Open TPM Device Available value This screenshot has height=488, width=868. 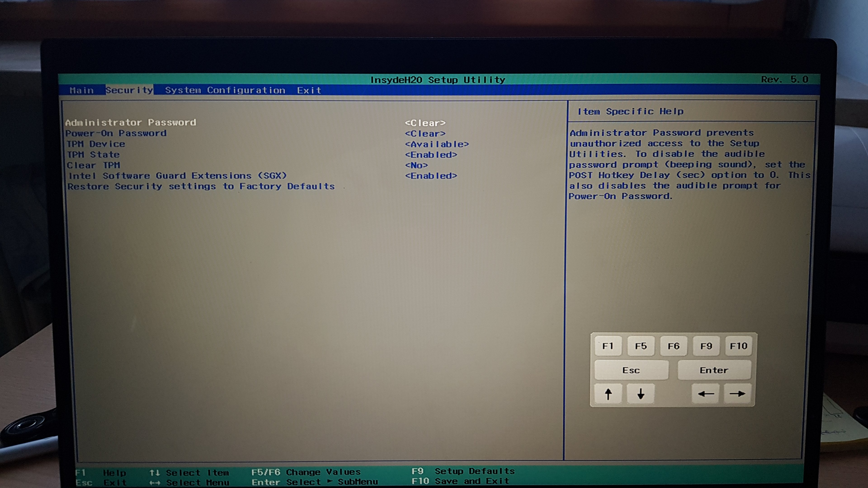point(437,144)
